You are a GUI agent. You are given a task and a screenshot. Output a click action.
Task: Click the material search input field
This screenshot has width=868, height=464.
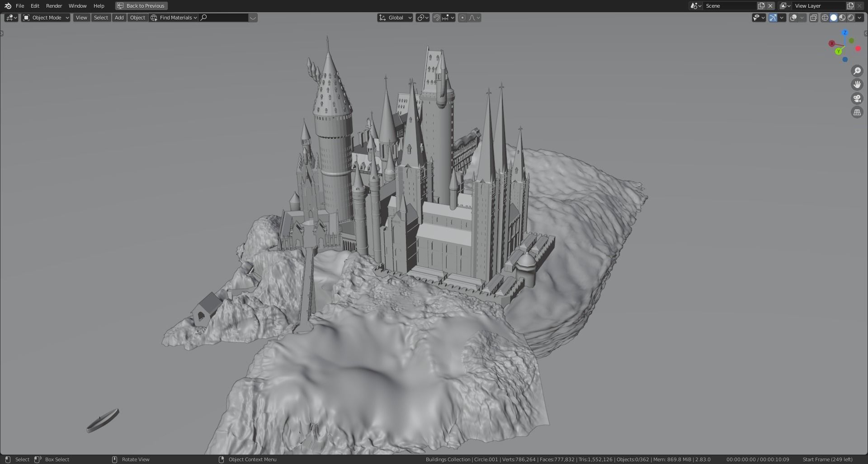[224, 18]
